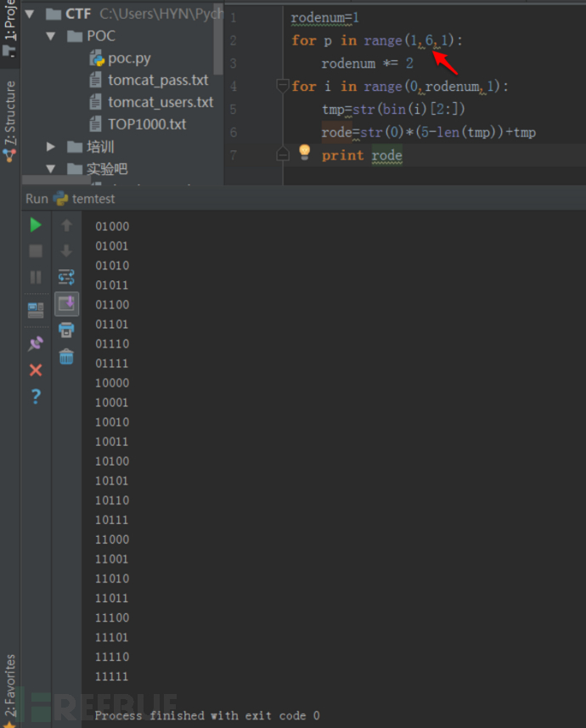The width and height of the screenshot is (586, 728).
Task: Click the lightbulb intention icon on line 7
Action: 305,152
